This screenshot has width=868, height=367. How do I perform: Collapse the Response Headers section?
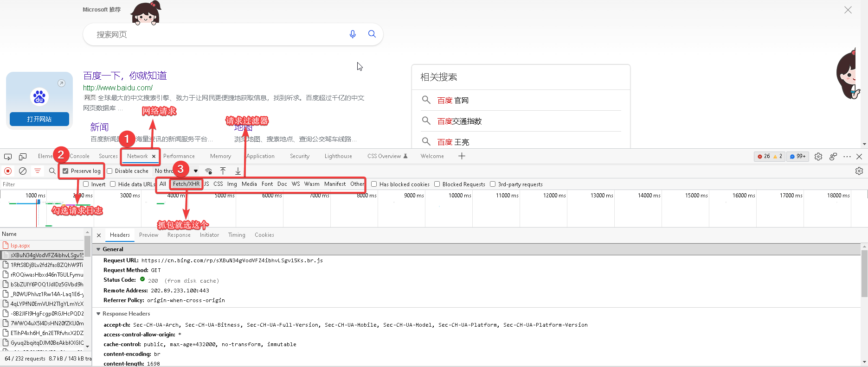point(98,314)
